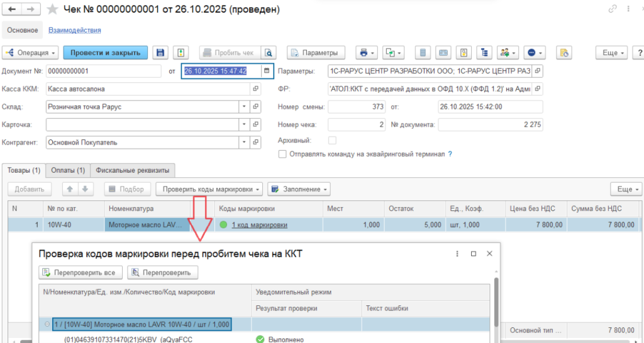Enable Отправлять команду на эквайринговый терминал checkbox

(x=282, y=154)
